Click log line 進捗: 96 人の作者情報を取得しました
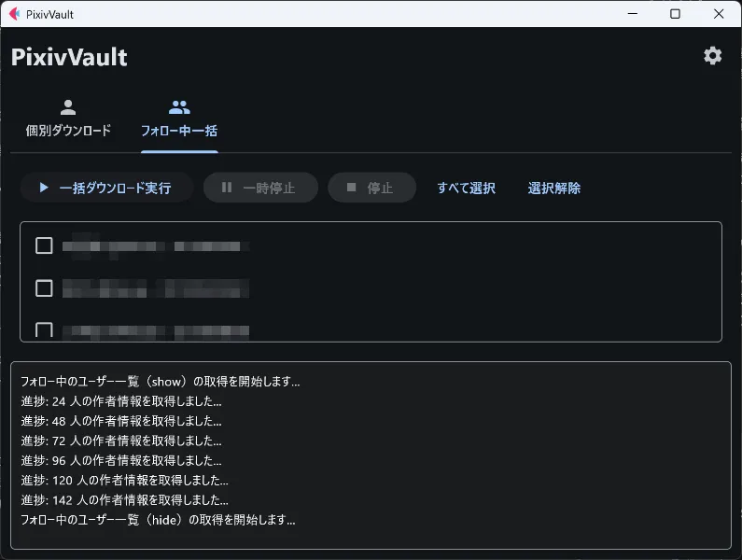Image resolution: width=742 pixels, height=560 pixels. tap(121, 460)
